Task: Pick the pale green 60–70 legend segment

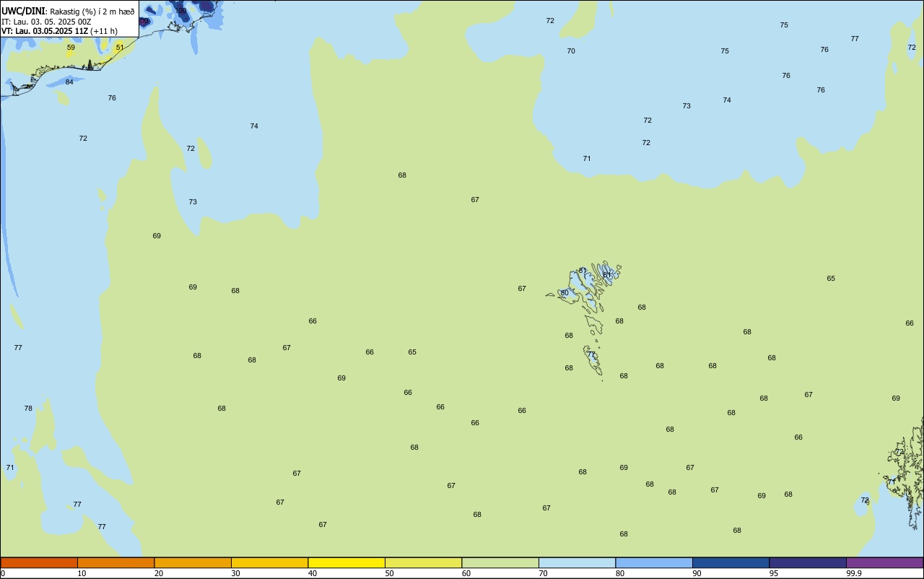Action: click(x=500, y=562)
